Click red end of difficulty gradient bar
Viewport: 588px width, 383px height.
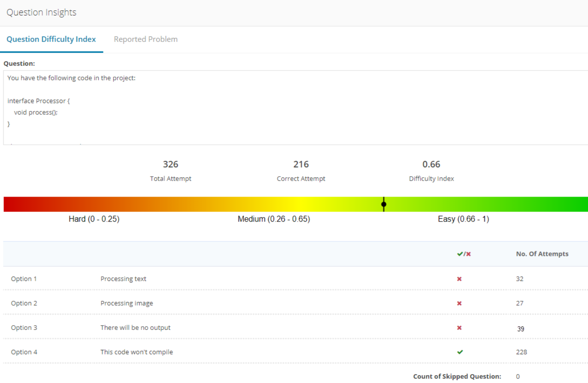tap(12, 204)
